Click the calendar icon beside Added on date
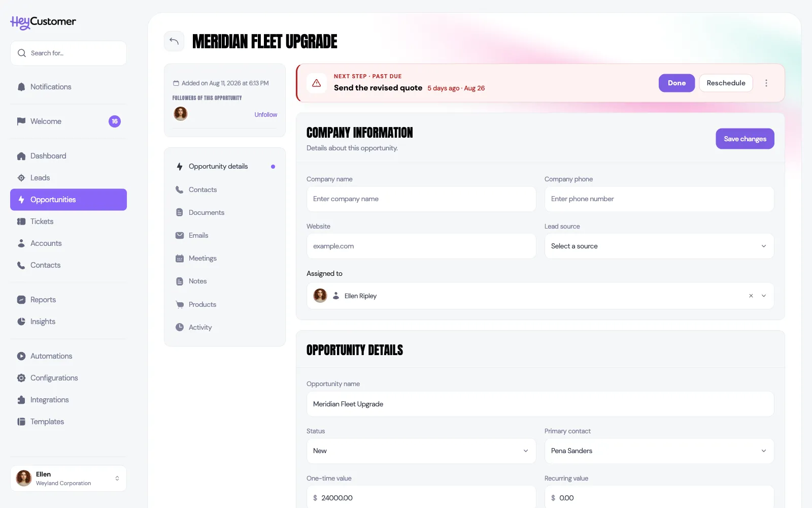812x508 pixels. [x=176, y=83]
